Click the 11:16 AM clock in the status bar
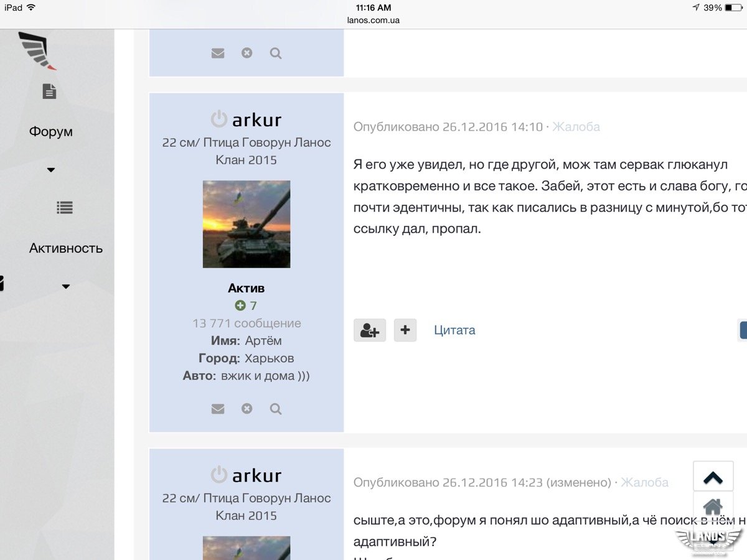 tap(374, 7)
